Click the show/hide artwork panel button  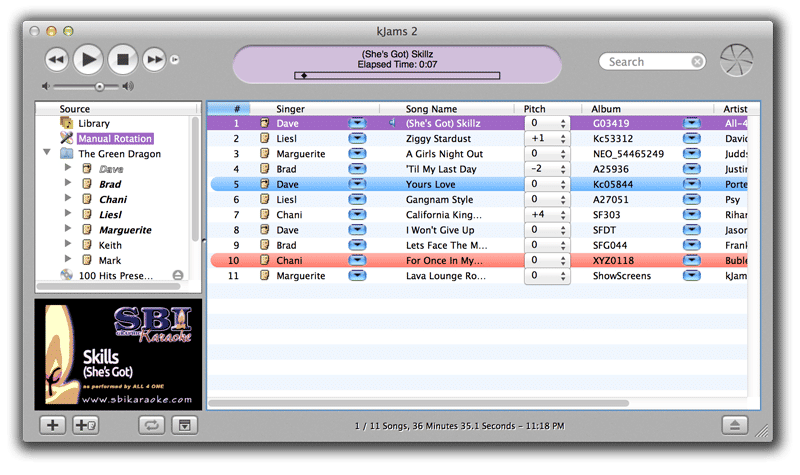click(185, 425)
